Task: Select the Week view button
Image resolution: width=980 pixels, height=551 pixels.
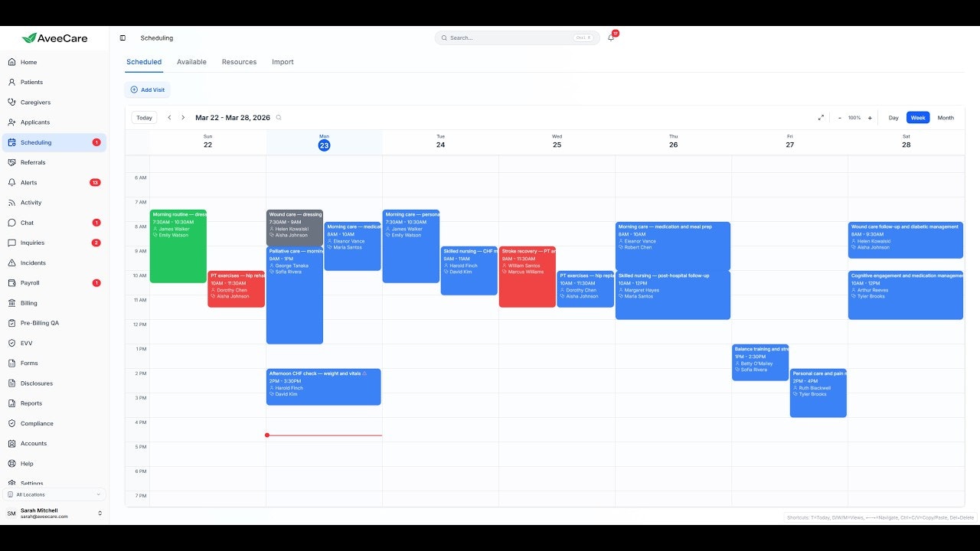Action: (918, 118)
